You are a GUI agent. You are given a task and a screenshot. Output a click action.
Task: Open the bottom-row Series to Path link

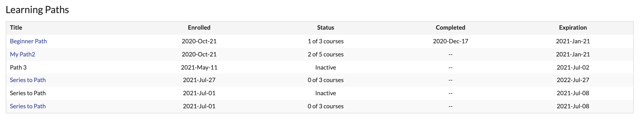pyautogui.click(x=28, y=106)
